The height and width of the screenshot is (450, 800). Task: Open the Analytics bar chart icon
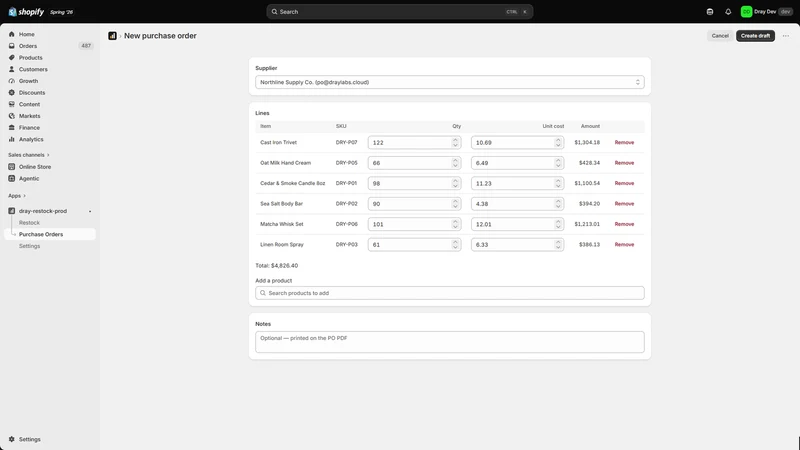(x=12, y=139)
